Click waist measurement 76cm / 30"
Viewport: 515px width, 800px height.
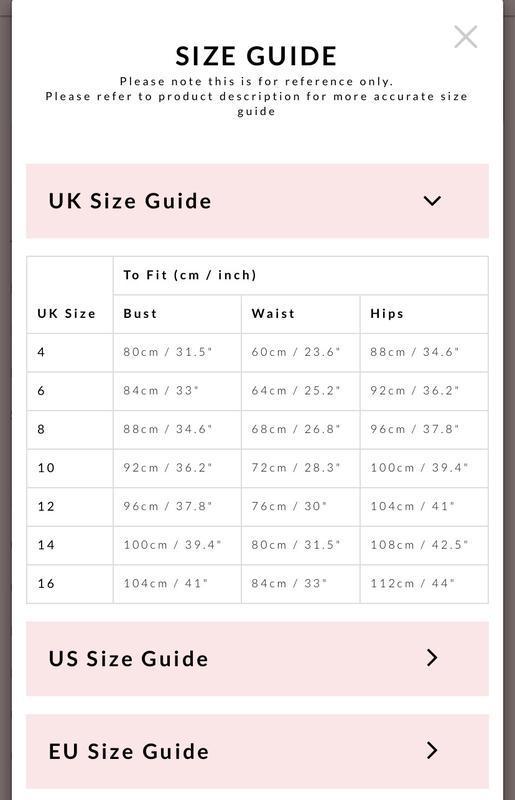pyautogui.click(x=289, y=507)
